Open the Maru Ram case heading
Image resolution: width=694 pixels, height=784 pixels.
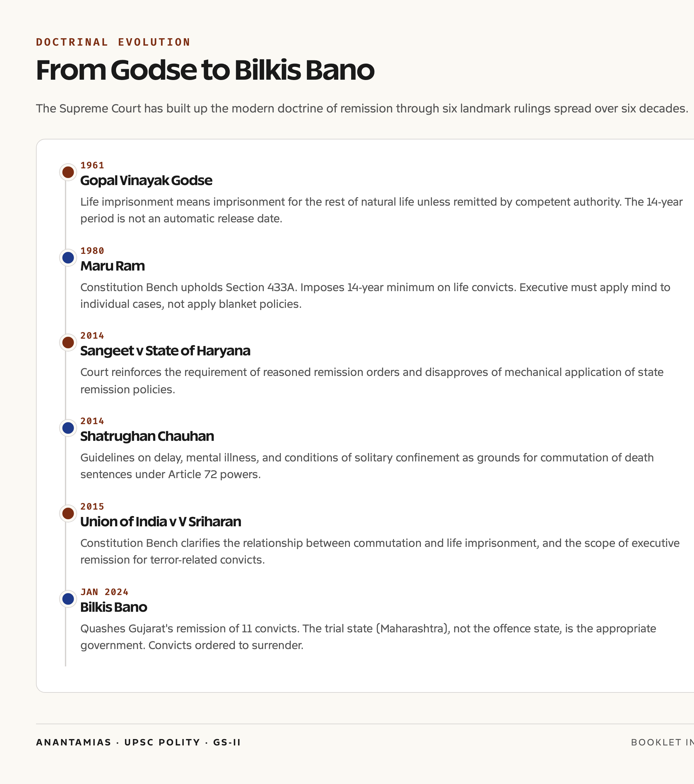(x=112, y=266)
